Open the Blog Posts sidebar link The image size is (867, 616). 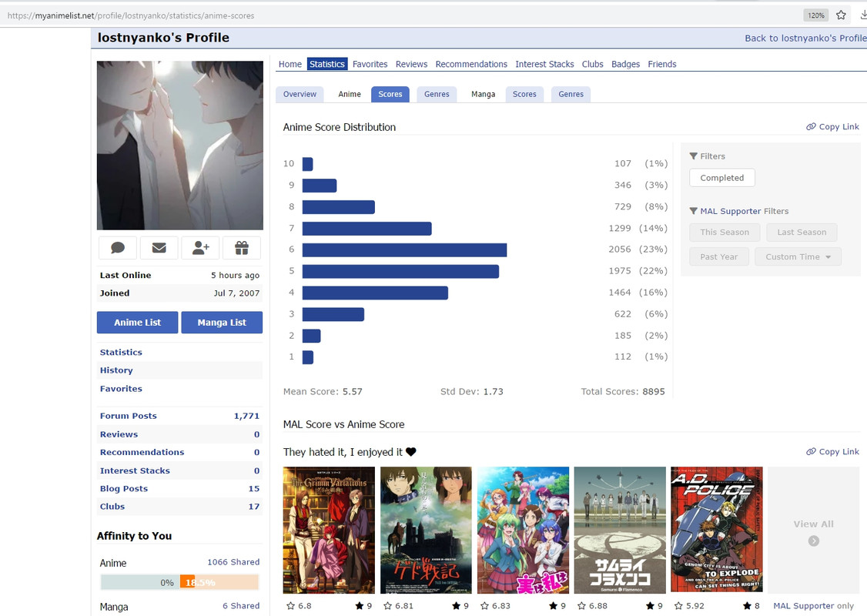(124, 489)
